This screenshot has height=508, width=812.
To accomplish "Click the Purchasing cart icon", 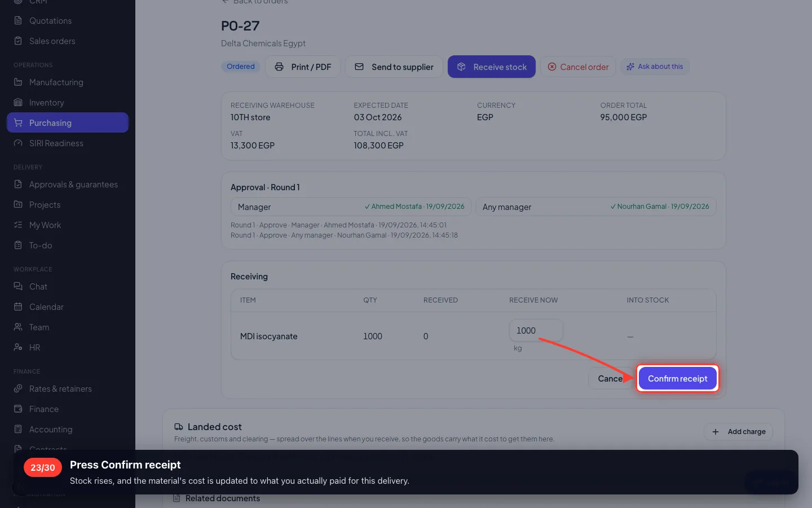I will [18, 123].
